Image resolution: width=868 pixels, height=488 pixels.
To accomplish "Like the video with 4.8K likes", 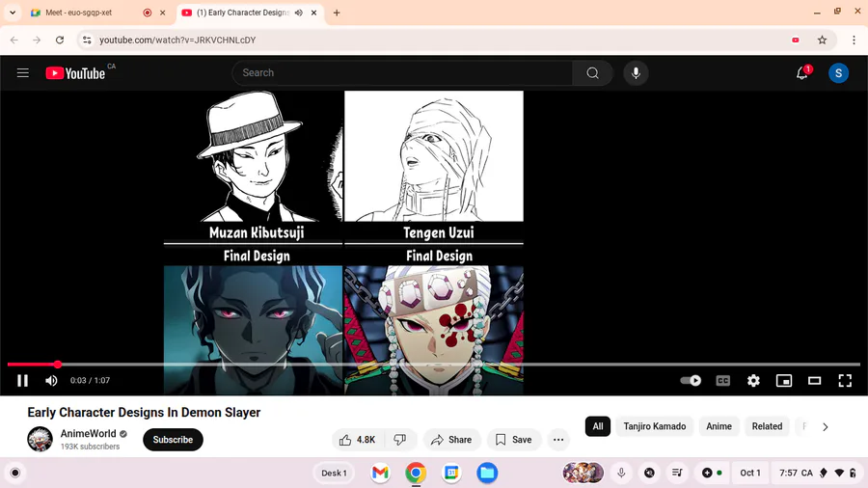I will pyautogui.click(x=358, y=440).
